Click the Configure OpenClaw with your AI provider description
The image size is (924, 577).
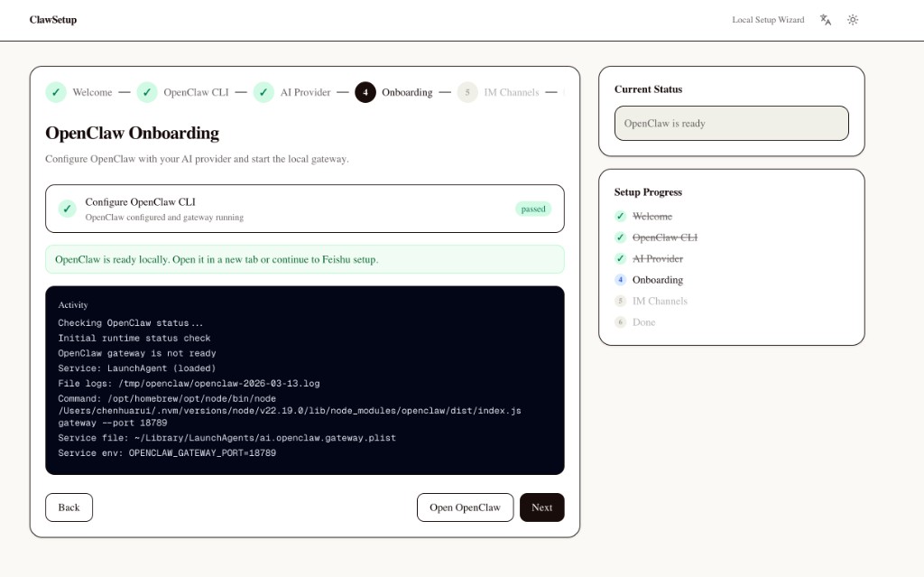(x=197, y=159)
